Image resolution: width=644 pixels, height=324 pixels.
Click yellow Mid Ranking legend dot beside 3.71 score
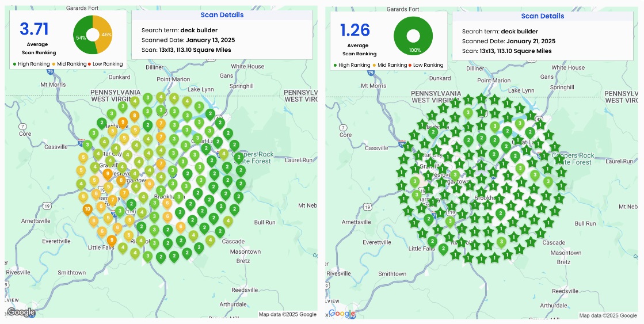[x=54, y=64]
